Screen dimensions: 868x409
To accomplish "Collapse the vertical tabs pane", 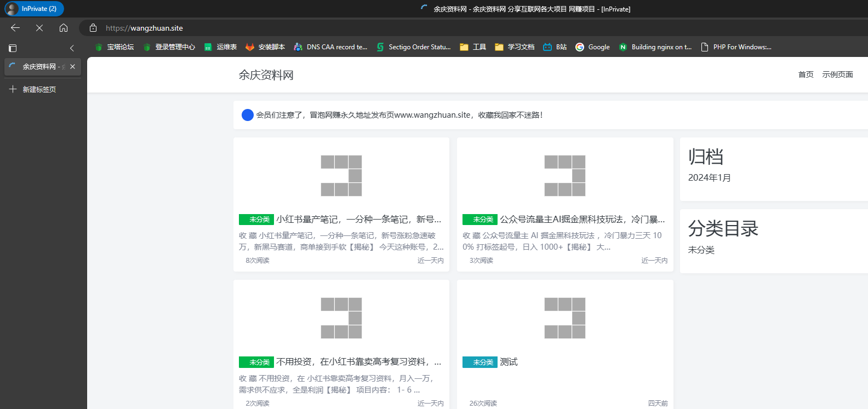I will tap(72, 48).
